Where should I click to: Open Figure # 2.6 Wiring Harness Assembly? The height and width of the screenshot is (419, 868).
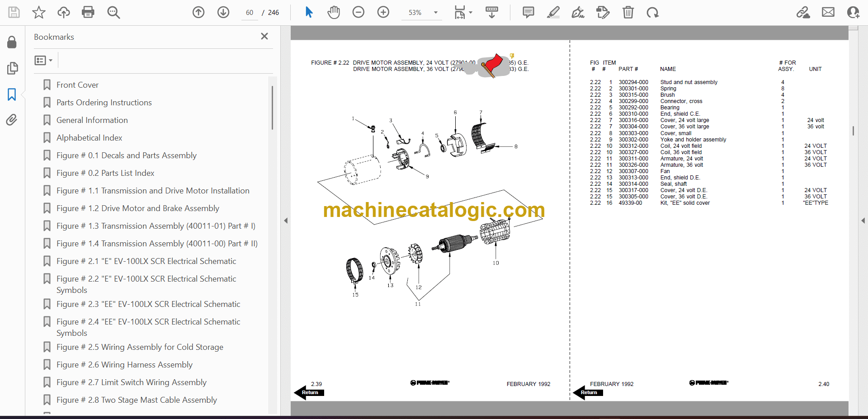125,365
